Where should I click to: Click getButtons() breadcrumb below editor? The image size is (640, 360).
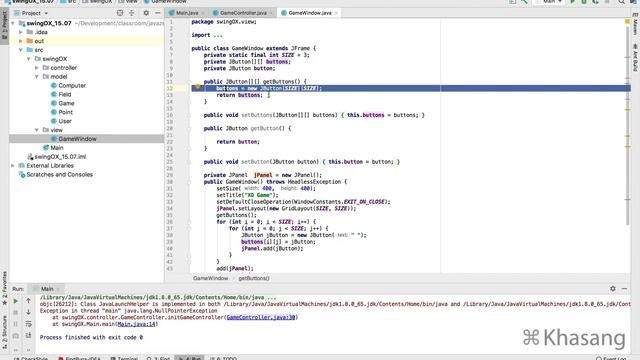point(254,278)
